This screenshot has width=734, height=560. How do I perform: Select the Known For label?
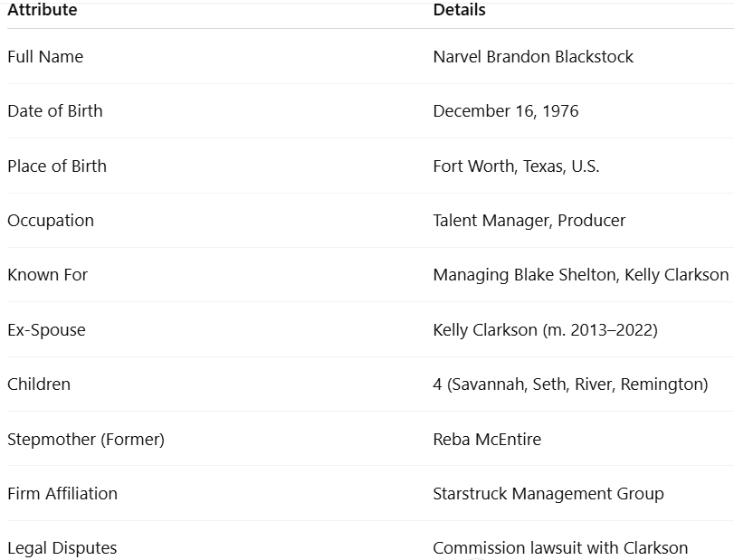click(48, 275)
